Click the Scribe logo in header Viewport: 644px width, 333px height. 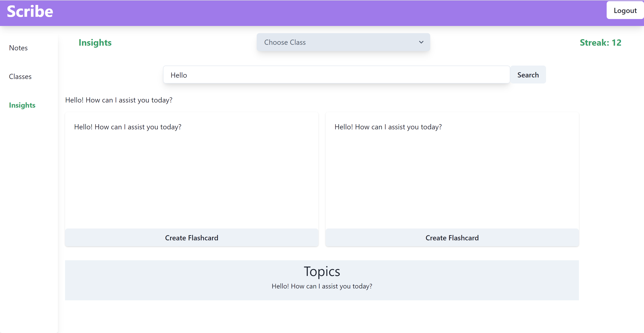(x=30, y=11)
